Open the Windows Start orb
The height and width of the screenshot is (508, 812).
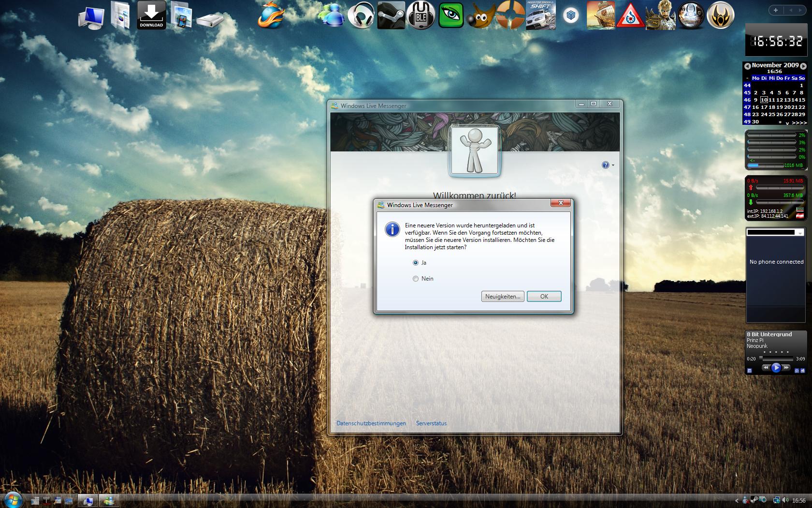point(13,499)
